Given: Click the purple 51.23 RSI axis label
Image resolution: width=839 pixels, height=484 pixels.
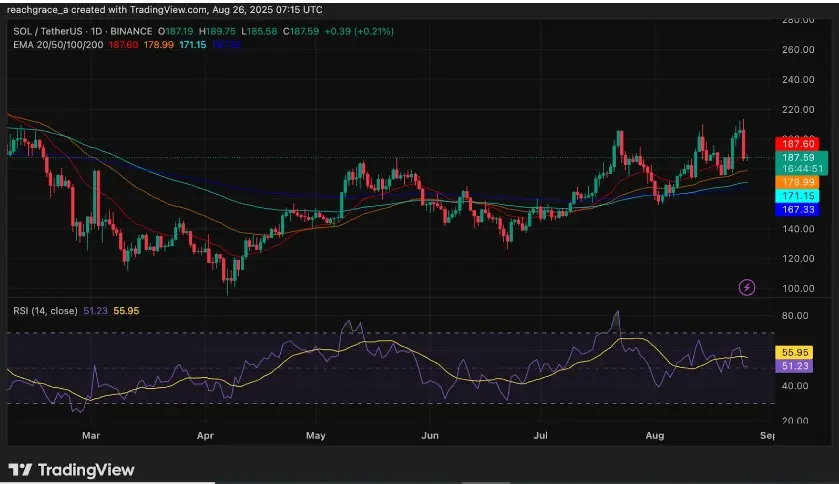Looking at the screenshot, I should click(x=796, y=367).
